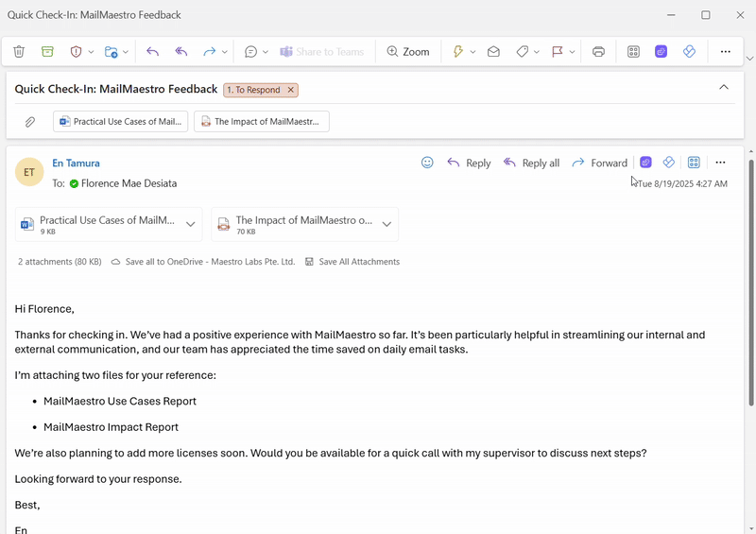Screen dimensions: 756x534
Task: Click the toolbar Reply arrow icon
Action: tap(152, 52)
